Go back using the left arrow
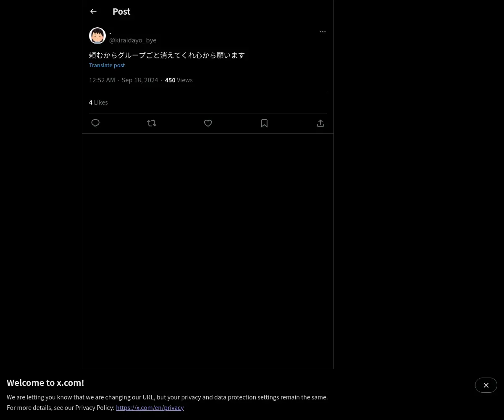This screenshot has width=504, height=420. [93, 11]
